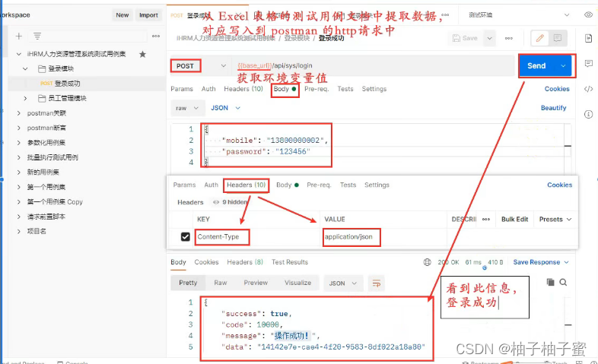Screen dimensions: 598x364
Task: Open documentation icon in right sidebar
Action: [588, 38]
